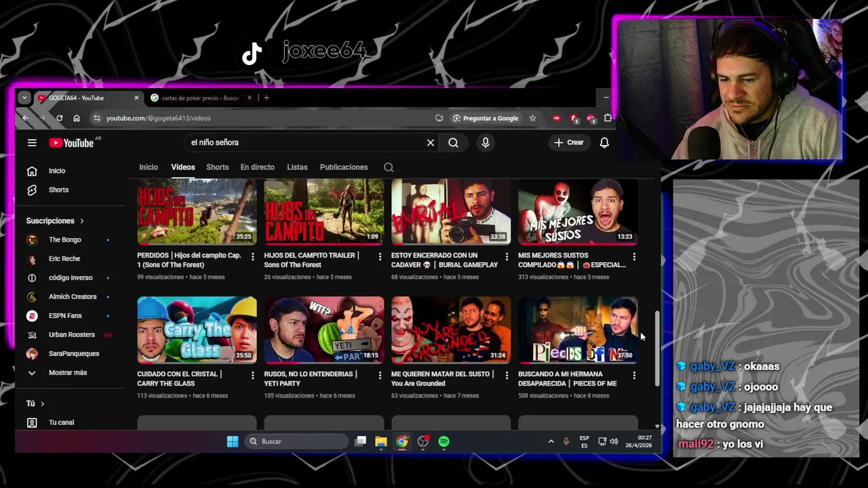Viewport: 868px width, 488px height.
Task: Open options for Hijos del Campito Trailer video
Action: (x=380, y=257)
